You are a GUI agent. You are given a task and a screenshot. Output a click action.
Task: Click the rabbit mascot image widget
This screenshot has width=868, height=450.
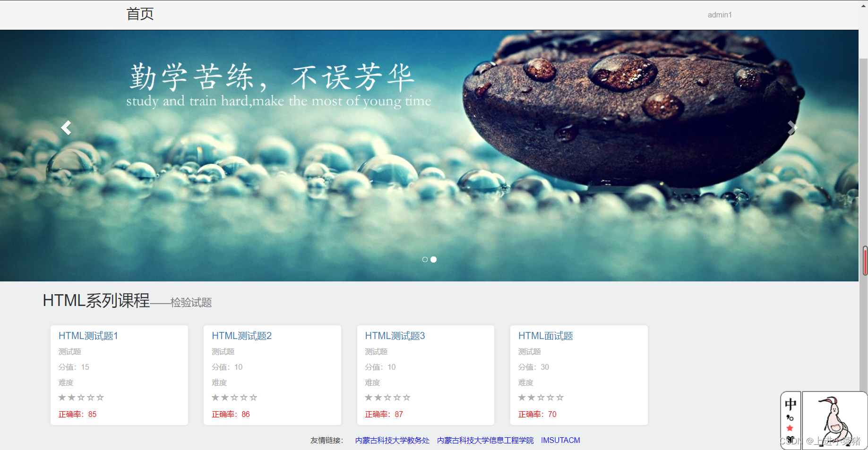click(x=834, y=419)
